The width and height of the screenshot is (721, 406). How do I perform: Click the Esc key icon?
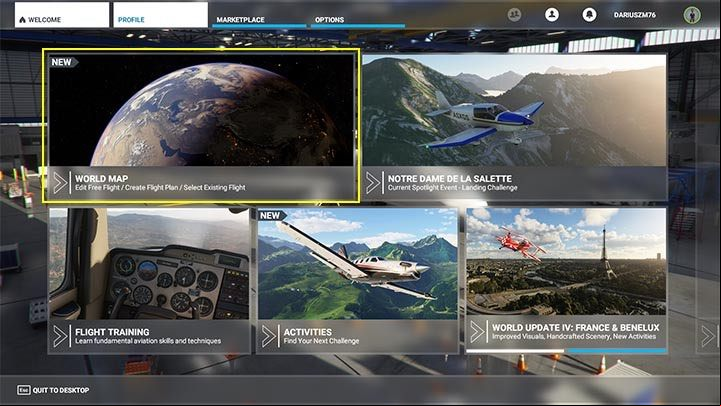pyautogui.click(x=24, y=390)
